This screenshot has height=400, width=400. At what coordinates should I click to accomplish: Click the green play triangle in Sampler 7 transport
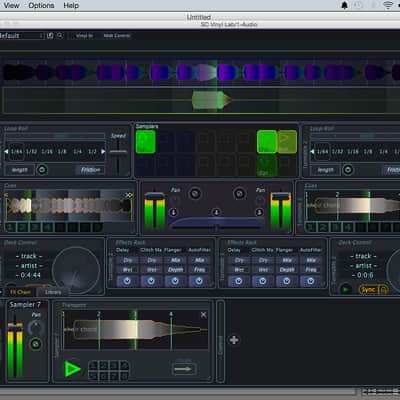72,369
